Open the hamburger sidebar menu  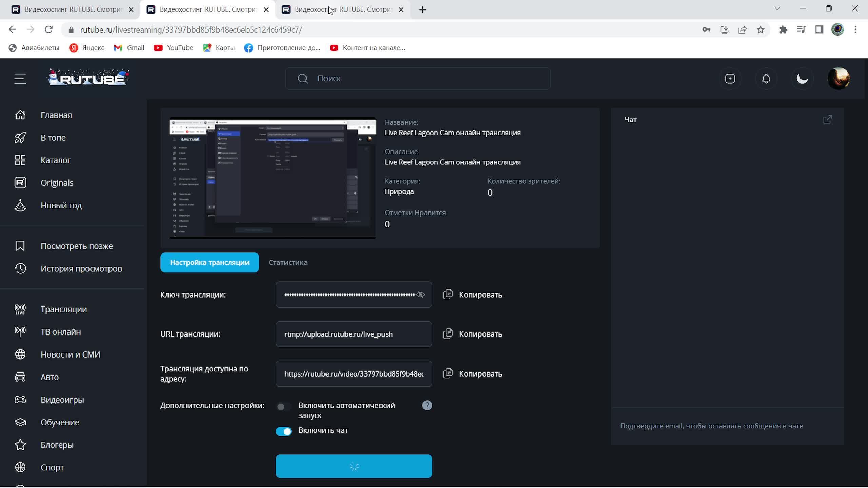click(x=20, y=79)
